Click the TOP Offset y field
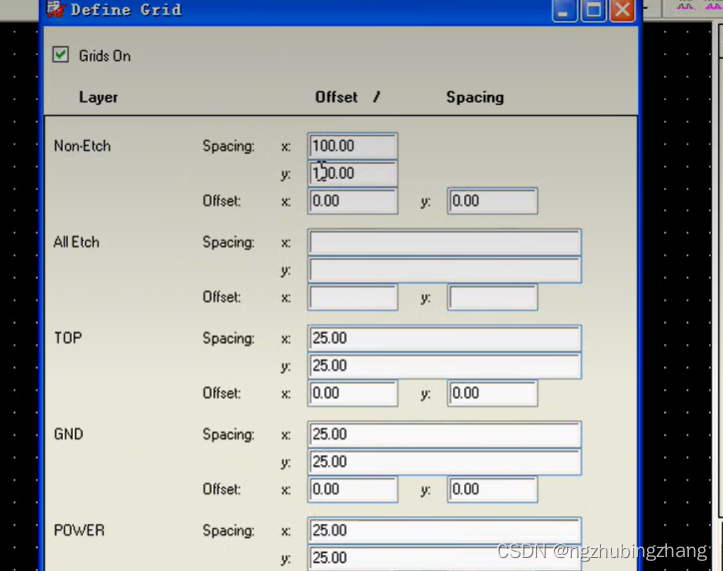The image size is (723, 571). click(x=492, y=393)
